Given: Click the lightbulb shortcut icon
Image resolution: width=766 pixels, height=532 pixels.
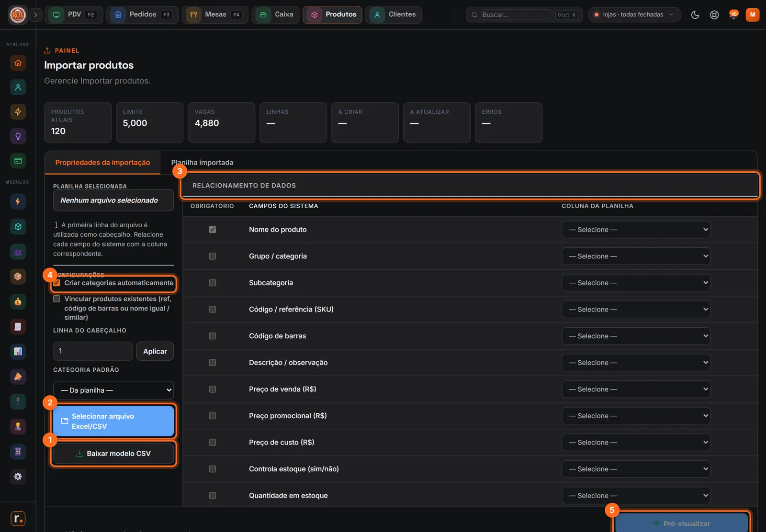Looking at the screenshot, I should (x=18, y=136).
